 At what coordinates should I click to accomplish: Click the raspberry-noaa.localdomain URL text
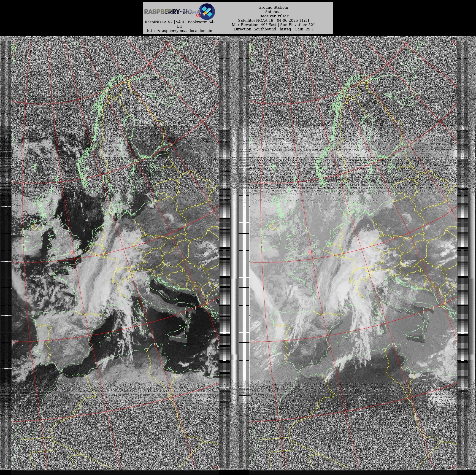pyautogui.click(x=179, y=31)
